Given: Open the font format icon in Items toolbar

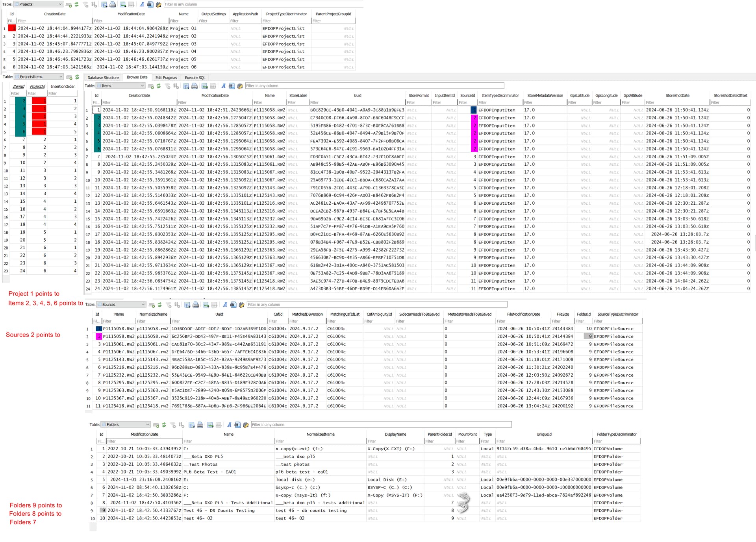Looking at the screenshot, I should pos(223,86).
